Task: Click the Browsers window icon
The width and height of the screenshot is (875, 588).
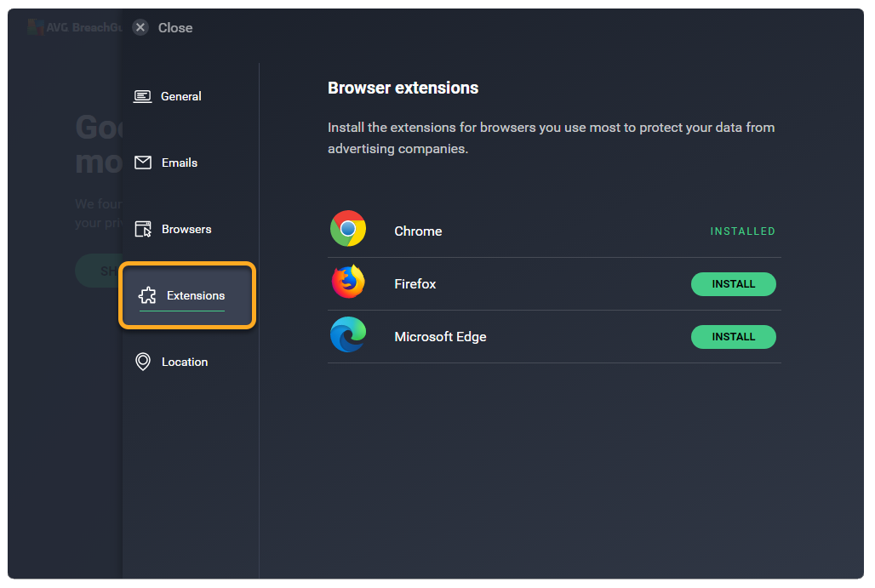Action: (143, 229)
